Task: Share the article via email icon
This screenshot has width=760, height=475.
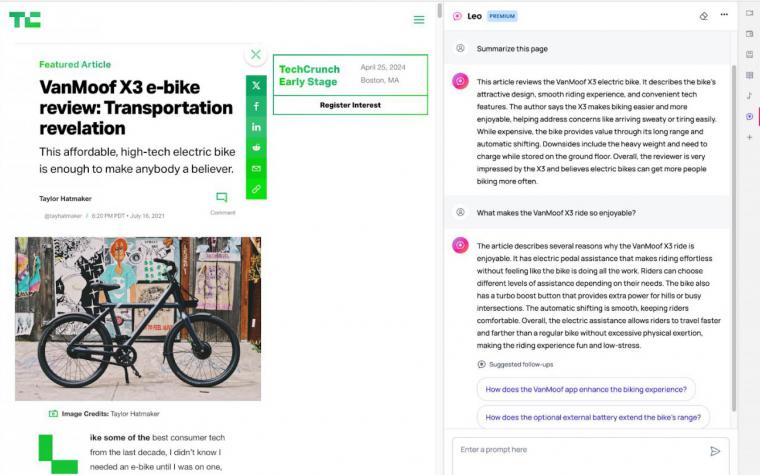Action: [x=256, y=169]
